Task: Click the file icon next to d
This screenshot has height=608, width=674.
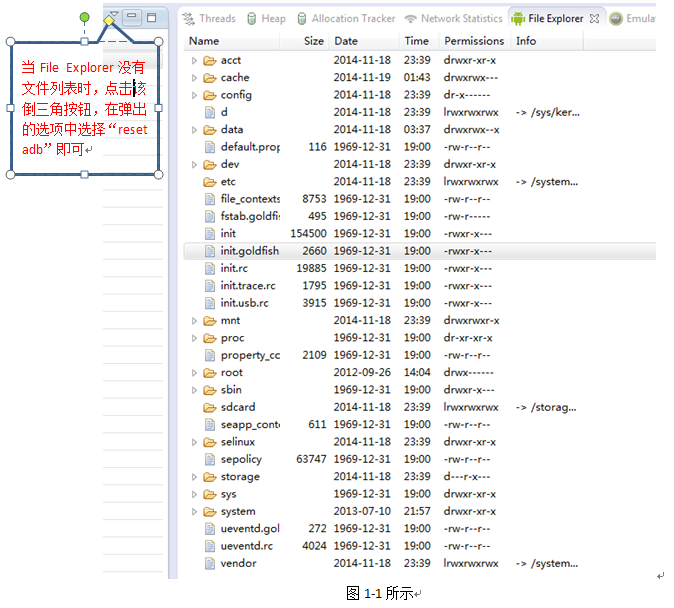Action: click(x=210, y=113)
